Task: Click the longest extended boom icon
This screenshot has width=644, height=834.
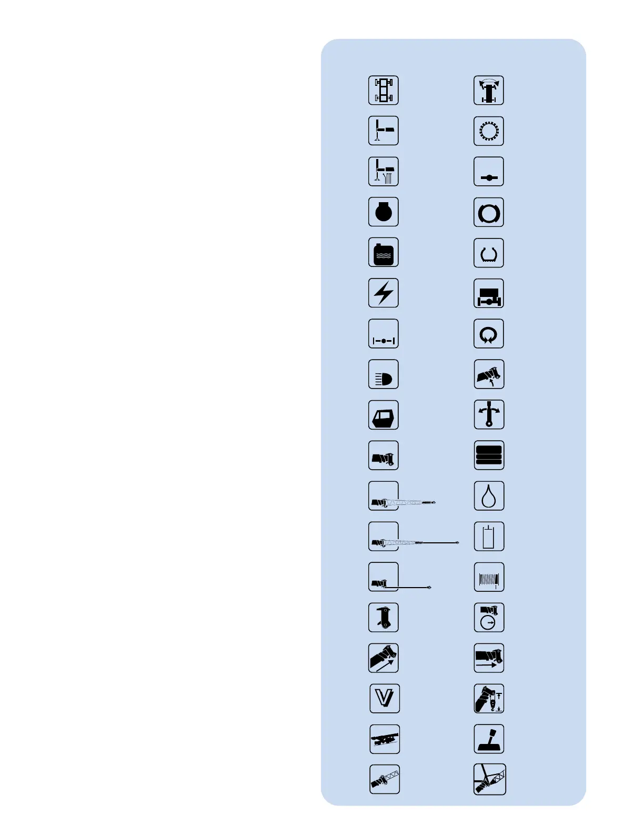Action: coord(414,537)
